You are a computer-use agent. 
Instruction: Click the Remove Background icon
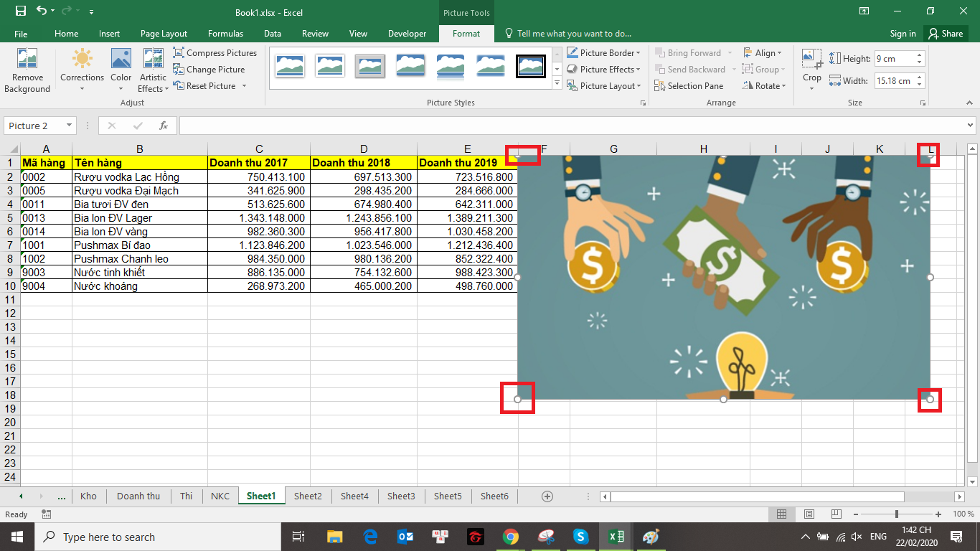[x=27, y=60]
